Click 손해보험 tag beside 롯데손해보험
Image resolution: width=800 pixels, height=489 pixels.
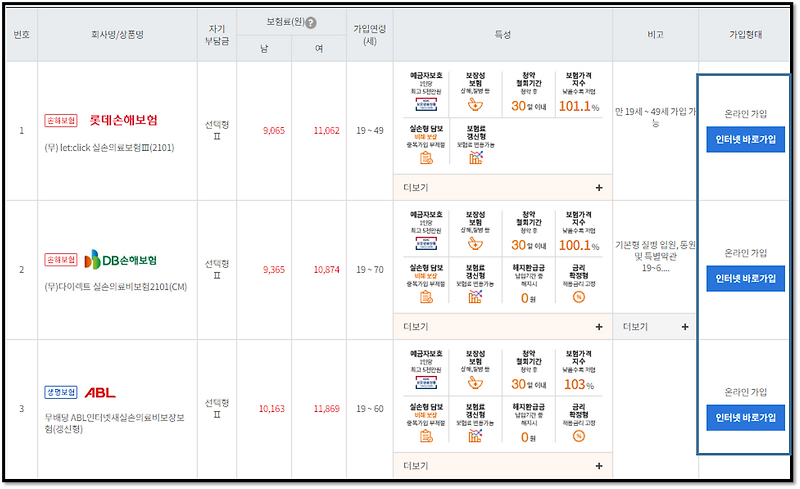tap(61, 120)
